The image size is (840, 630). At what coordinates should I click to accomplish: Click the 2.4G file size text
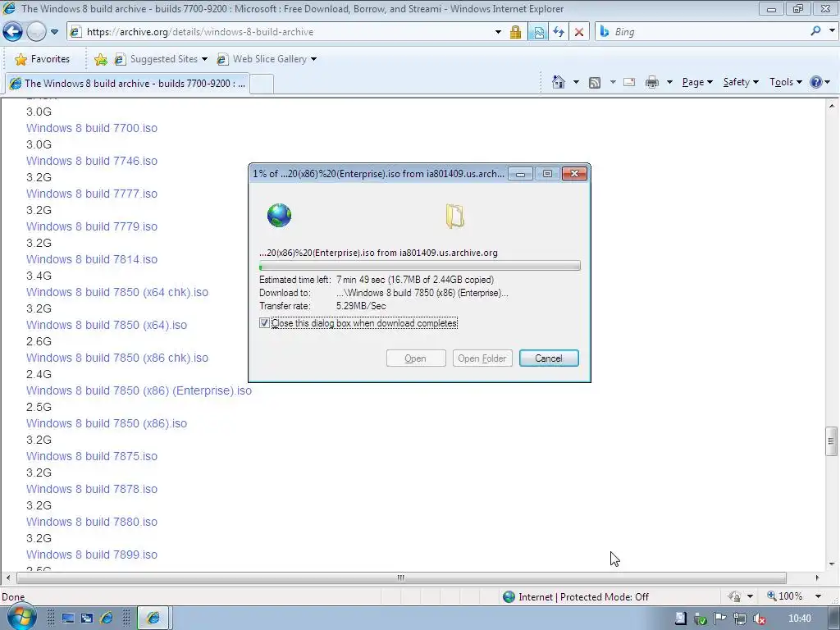tap(39, 374)
